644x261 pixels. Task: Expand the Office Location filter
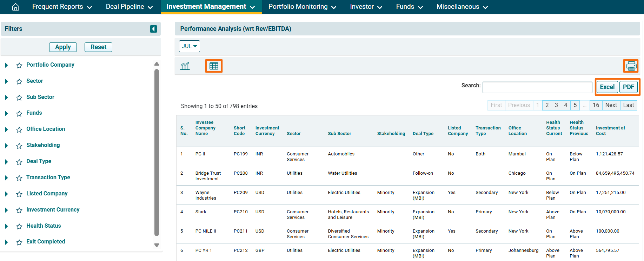pyautogui.click(x=6, y=129)
